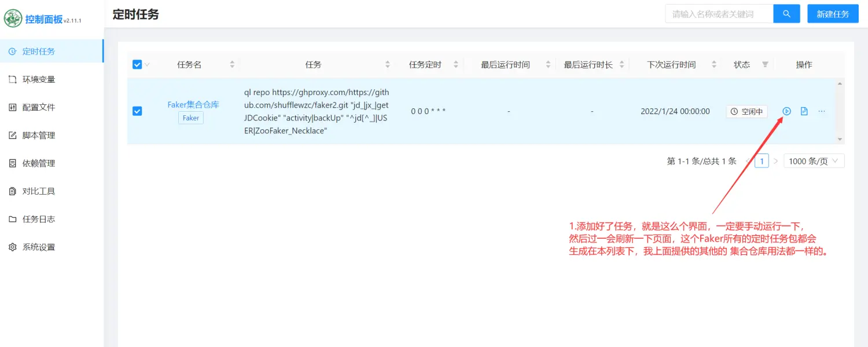The height and width of the screenshot is (347, 868).
Task: Click the control panel turtle logo
Action: 13,19
